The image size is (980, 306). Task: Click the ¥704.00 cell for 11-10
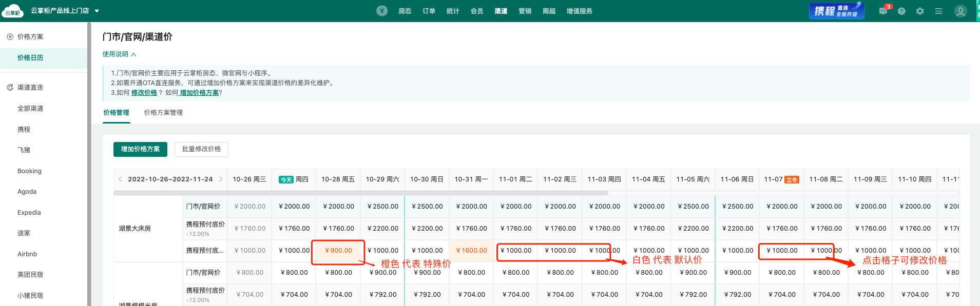[x=914, y=295]
